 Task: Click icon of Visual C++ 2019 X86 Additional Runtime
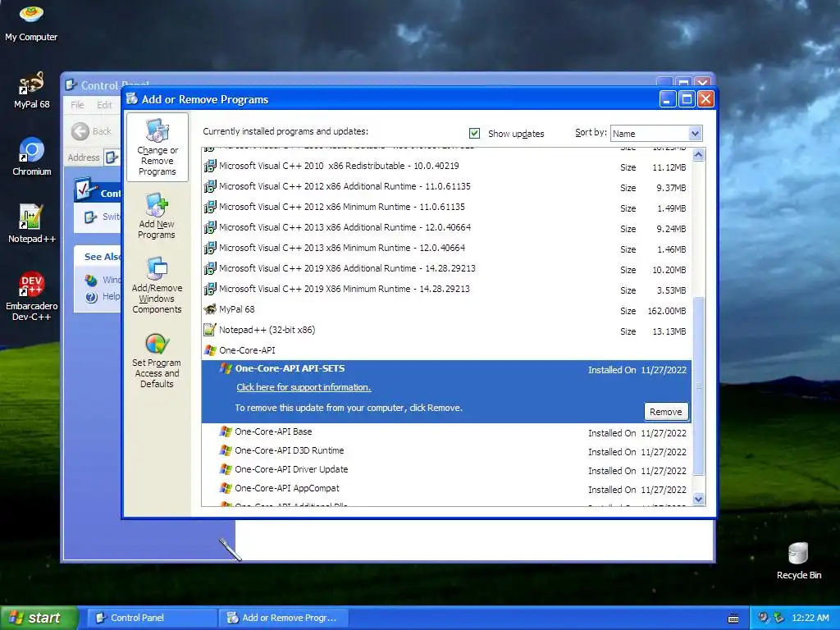tap(210, 268)
